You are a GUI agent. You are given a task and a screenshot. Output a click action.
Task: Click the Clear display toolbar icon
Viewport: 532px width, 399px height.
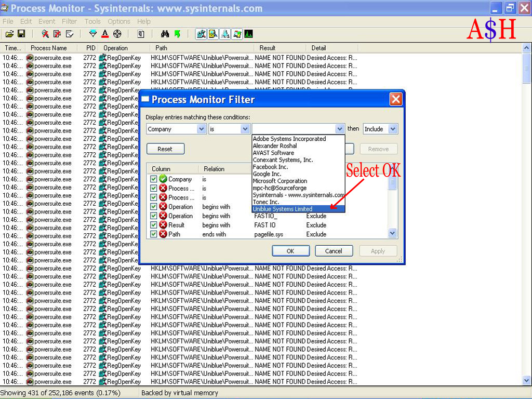70,34
